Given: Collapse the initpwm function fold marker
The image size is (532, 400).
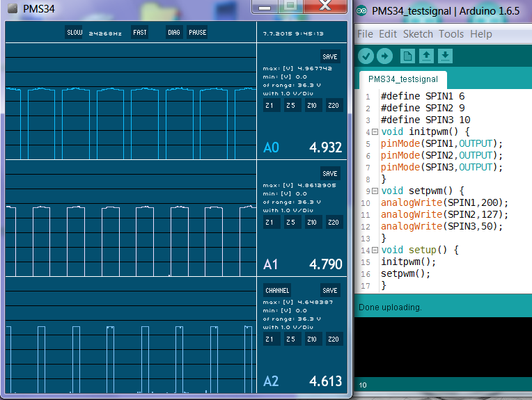Looking at the screenshot, I should pos(375,131).
